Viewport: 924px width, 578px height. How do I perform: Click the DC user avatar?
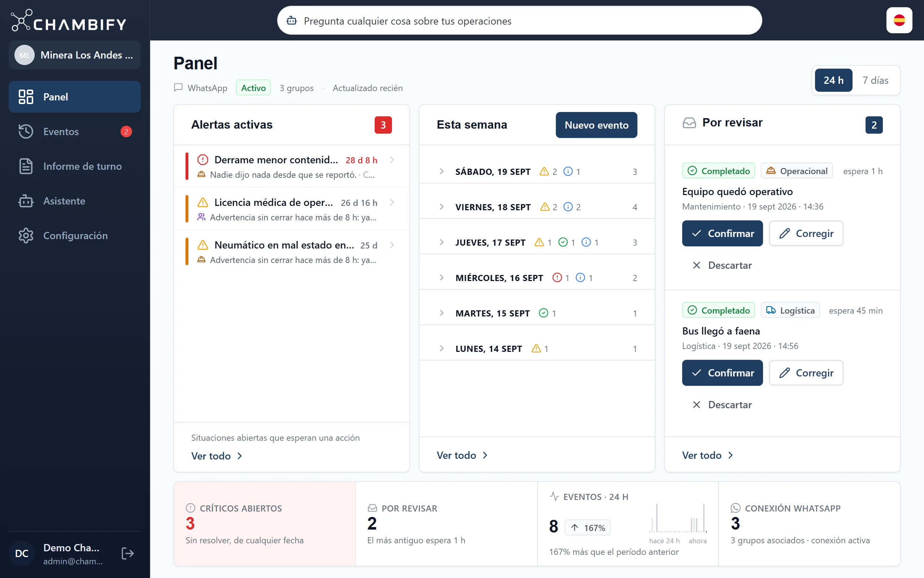coord(22,553)
